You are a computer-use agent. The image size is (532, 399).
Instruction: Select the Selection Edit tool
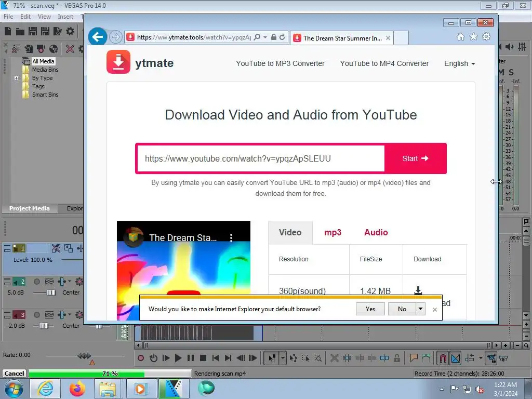click(x=305, y=358)
